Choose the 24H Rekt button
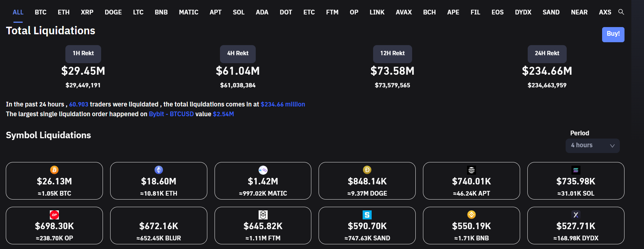Screen dimensions: 644x249 click(x=547, y=53)
